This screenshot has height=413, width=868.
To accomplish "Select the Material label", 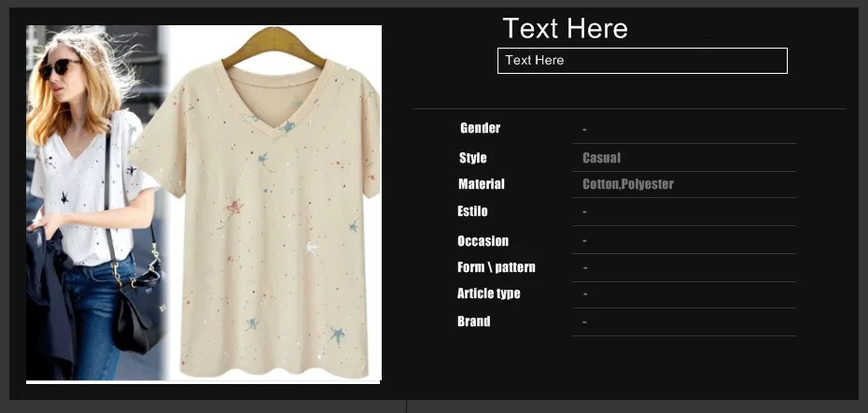I will tap(481, 184).
